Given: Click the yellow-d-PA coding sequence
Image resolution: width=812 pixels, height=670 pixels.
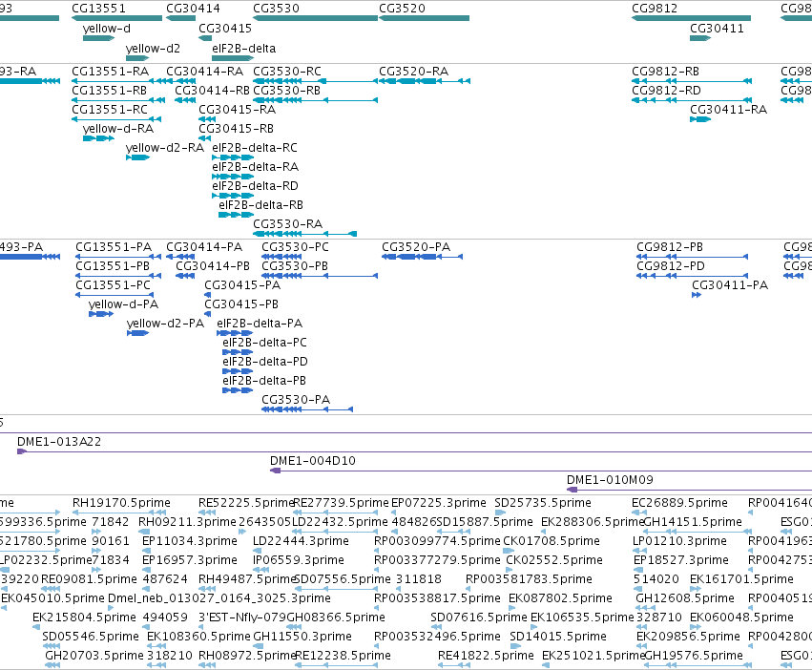Looking at the screenshot, I should [101, 314].
